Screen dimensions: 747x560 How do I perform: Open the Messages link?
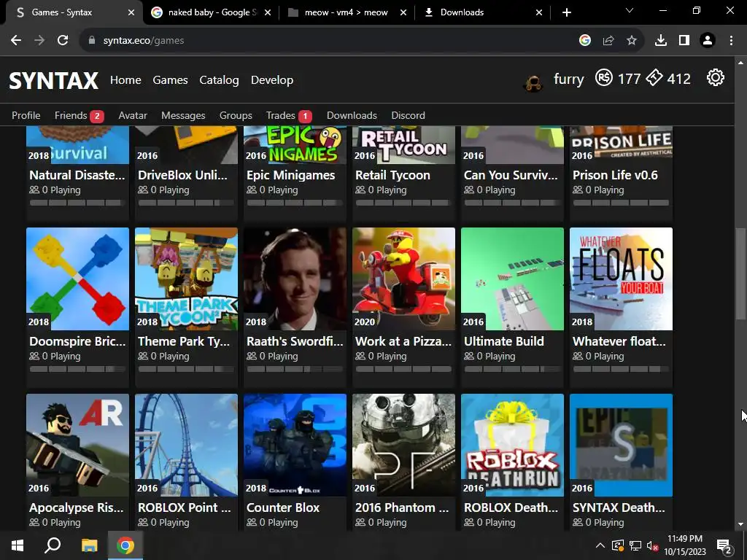pyautogui.click(x=183, y=115)
